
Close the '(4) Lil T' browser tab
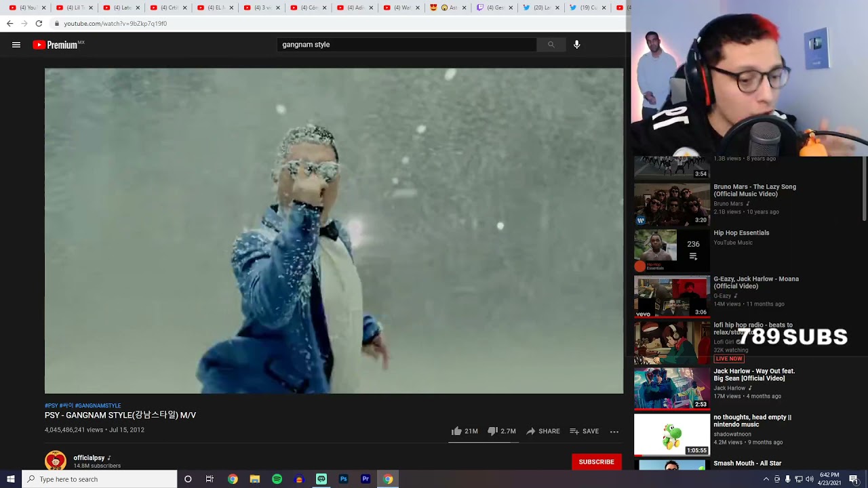coord(91,8)
